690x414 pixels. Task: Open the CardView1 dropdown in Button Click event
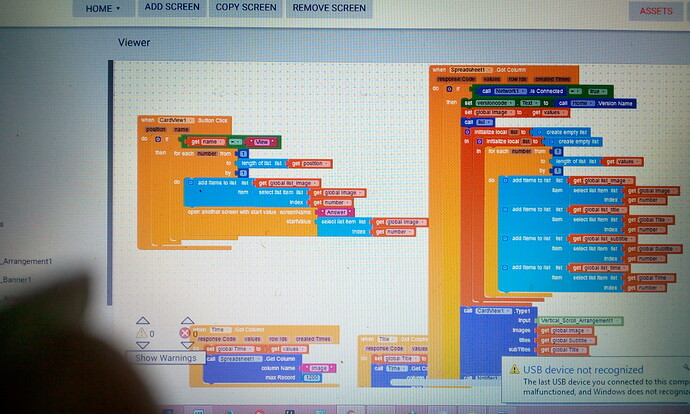tap(176, 120)
